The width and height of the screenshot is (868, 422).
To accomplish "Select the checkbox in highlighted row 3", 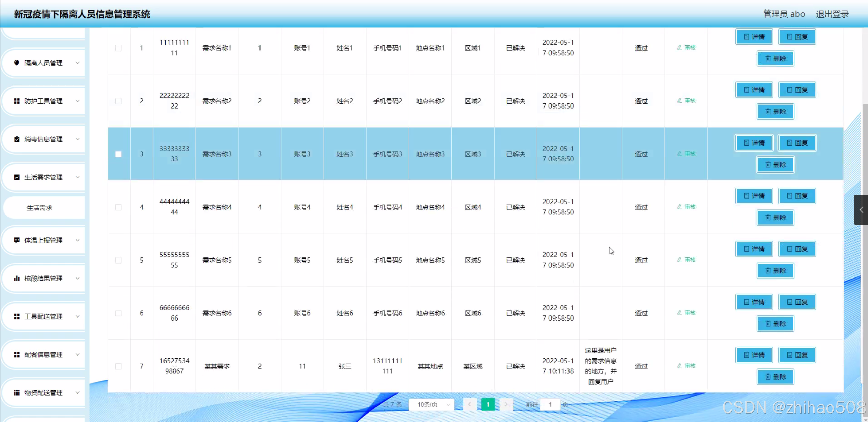I will tap(118, 154).
